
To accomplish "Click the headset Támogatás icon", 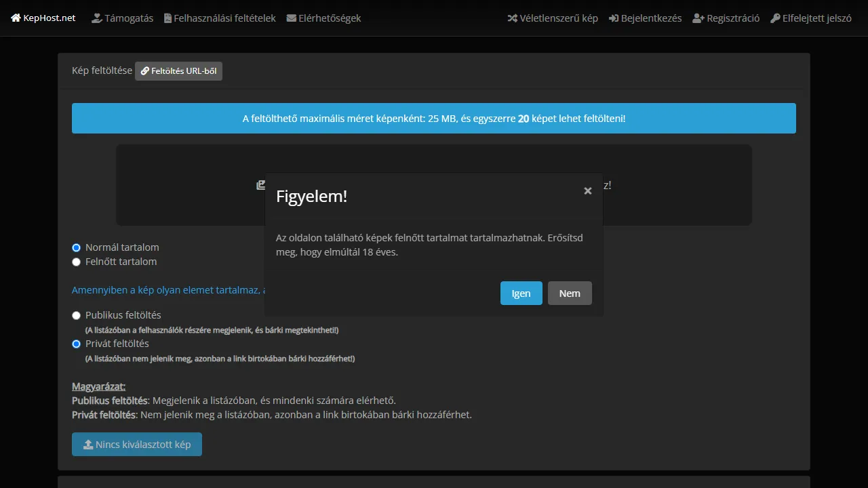I will point(95,18).
